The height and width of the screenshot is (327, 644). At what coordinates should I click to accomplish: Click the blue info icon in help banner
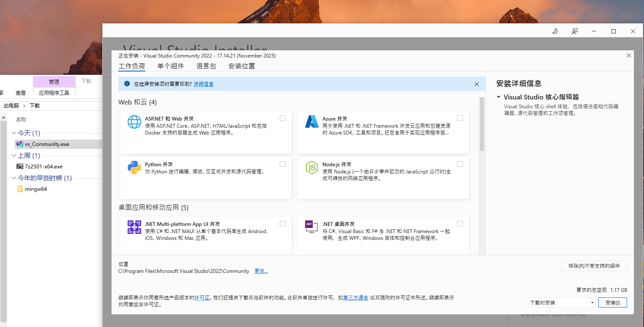coord(127,84)
